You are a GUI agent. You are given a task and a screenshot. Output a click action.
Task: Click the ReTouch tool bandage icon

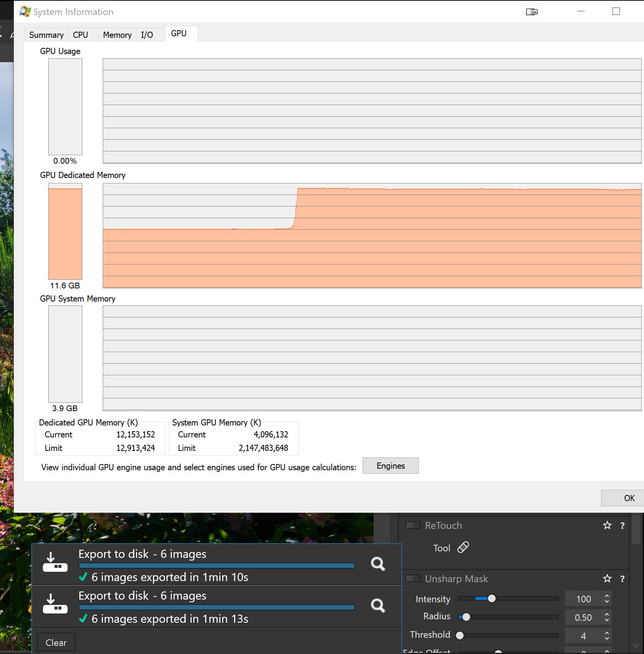coord(463,547)
